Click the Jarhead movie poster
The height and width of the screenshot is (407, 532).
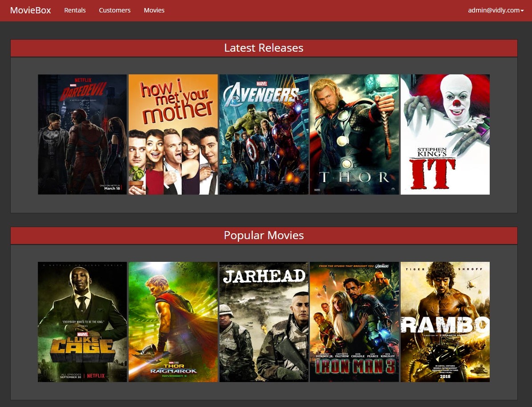point(264,322)
